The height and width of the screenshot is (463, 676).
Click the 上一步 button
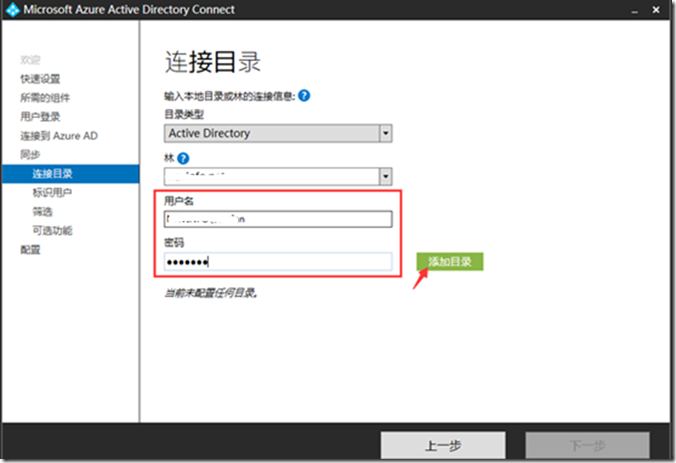[x=443, y=445]
